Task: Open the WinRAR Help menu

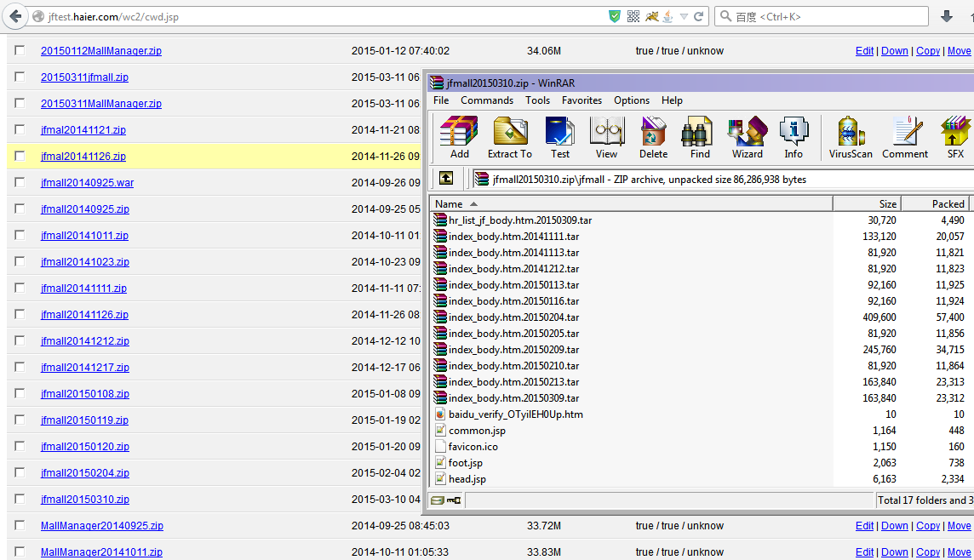Action: pos(672,100)
